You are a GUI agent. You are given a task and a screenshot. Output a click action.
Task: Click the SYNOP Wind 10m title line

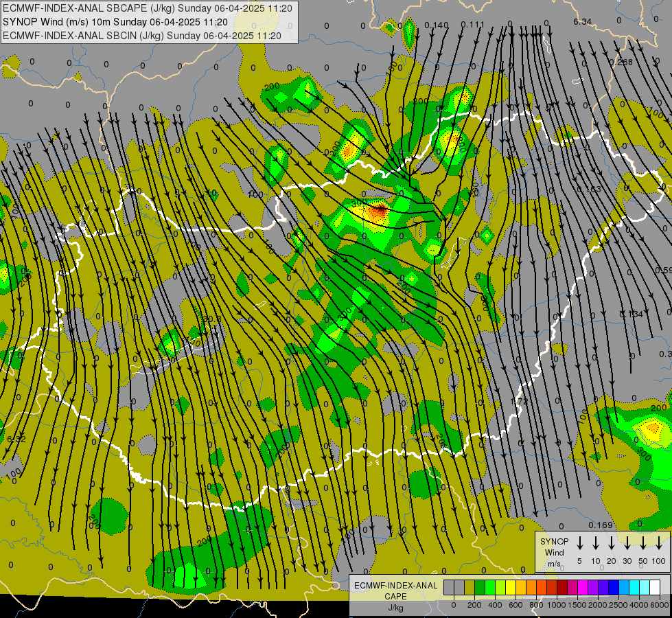(115, 22)
